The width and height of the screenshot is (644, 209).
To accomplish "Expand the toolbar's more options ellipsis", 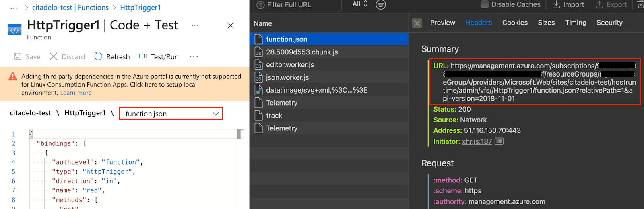I will 194,56.
